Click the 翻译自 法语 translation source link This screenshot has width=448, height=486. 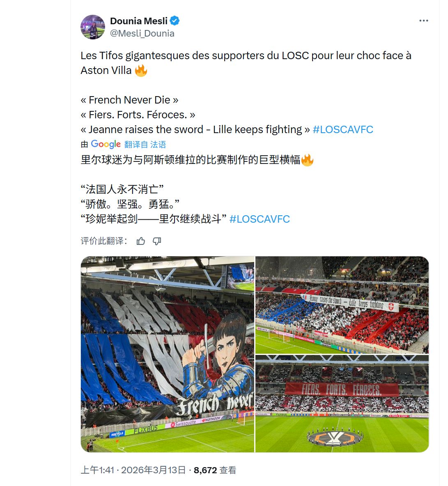(145, 145)
